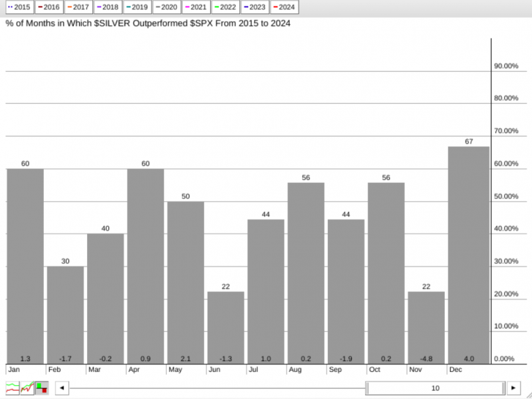Switch to separate-lines chart view icon
532x399 pixels.
(13, 388)
